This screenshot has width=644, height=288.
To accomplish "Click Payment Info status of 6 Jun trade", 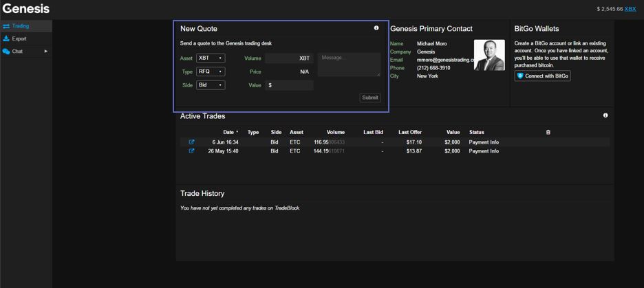I will click(x=484, y=142).
